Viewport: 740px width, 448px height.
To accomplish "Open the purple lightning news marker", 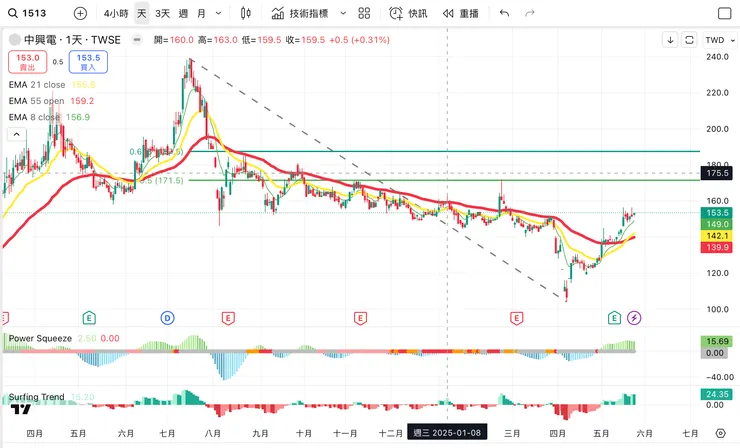I will [634, 318].
